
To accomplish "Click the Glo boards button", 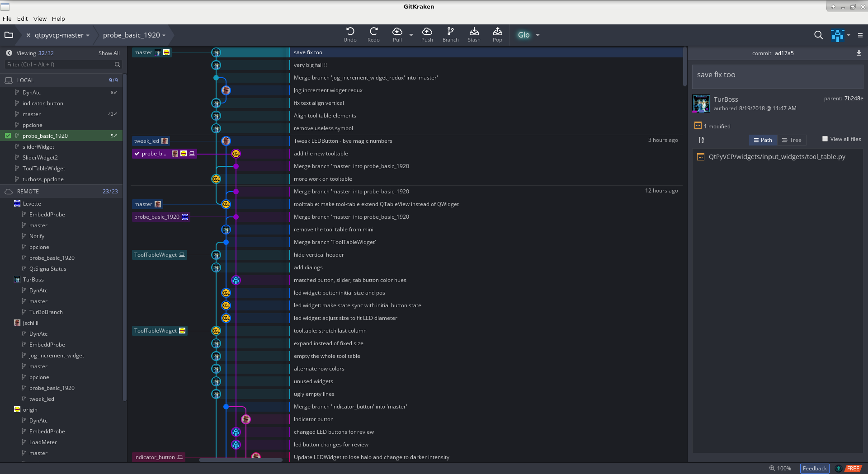I will point(524,35).
